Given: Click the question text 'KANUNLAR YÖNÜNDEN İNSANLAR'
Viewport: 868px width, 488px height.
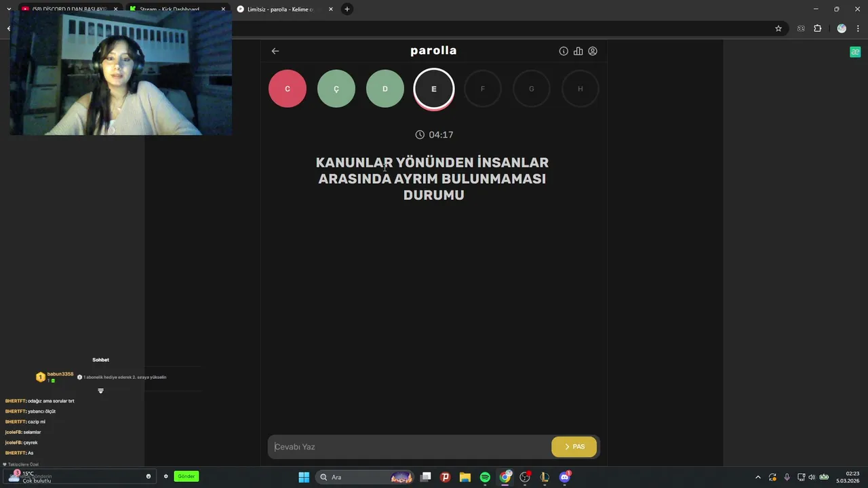Looking at the screenshot, I should (432, 163).
